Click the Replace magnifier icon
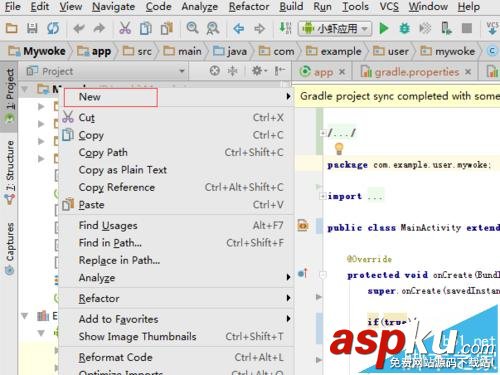 pyautogui.click(x=213, y=29)
